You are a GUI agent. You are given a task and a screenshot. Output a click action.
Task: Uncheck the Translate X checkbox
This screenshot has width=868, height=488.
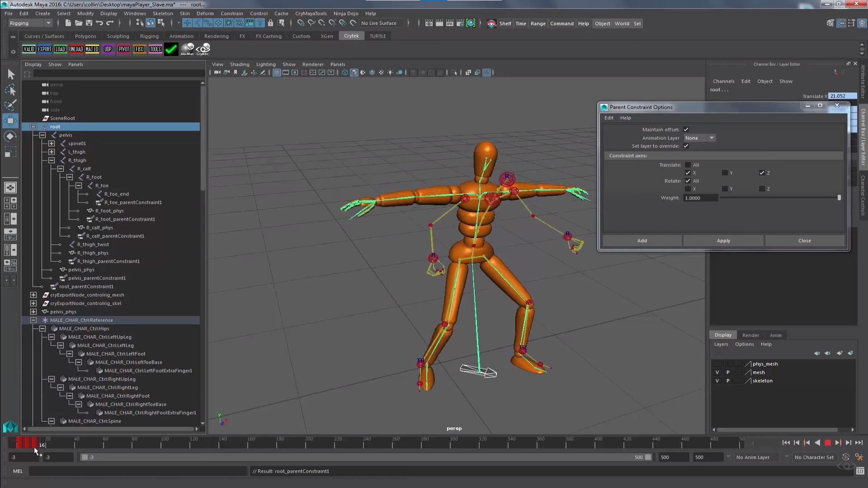coord(688,173)
